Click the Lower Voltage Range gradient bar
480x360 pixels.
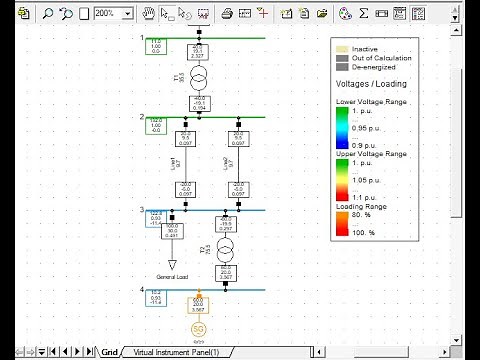(x=342, y=128)
